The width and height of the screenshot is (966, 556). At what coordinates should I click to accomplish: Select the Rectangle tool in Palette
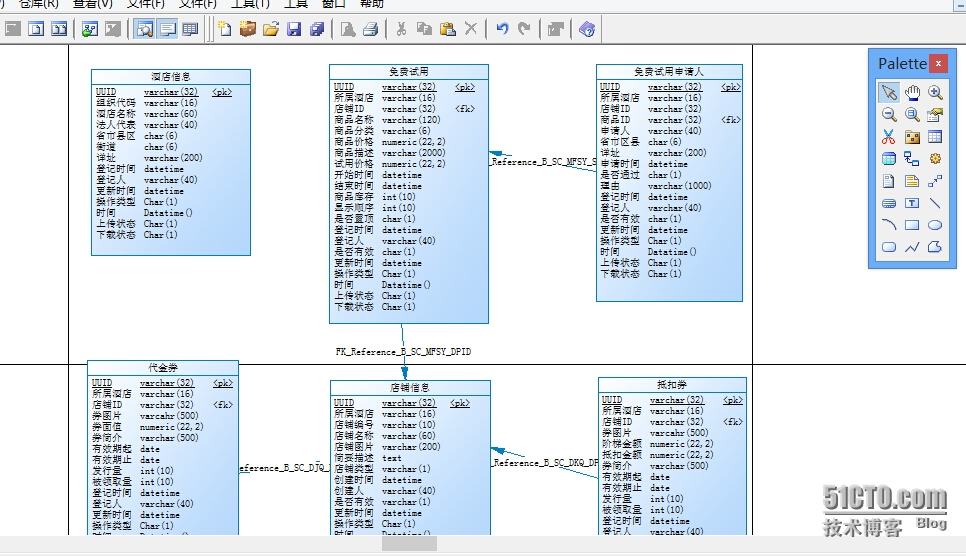(x=912, y=225)
